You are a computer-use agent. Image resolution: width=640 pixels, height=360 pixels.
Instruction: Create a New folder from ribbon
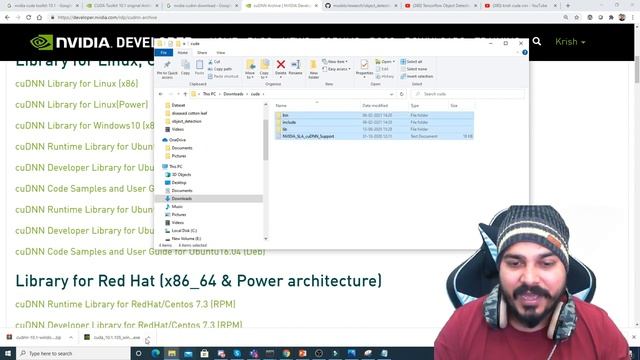click(x=313, y=69)
